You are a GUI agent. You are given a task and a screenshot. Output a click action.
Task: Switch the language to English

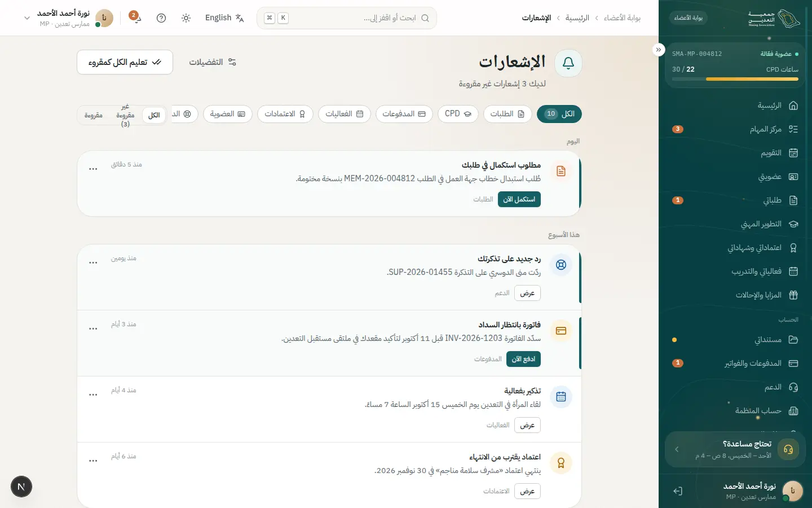click(x=224, y=18)
